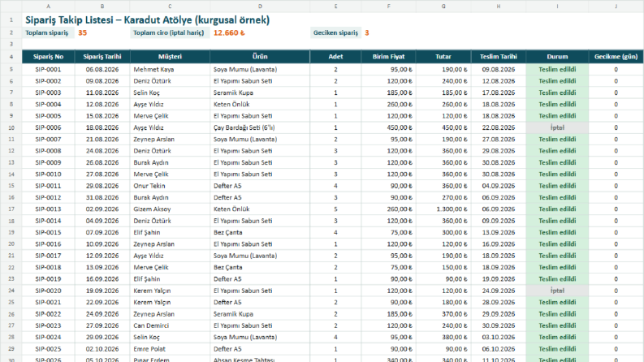Click delivery date 03.10.2026
Screen dimensions: 644x362
[498, 337]
